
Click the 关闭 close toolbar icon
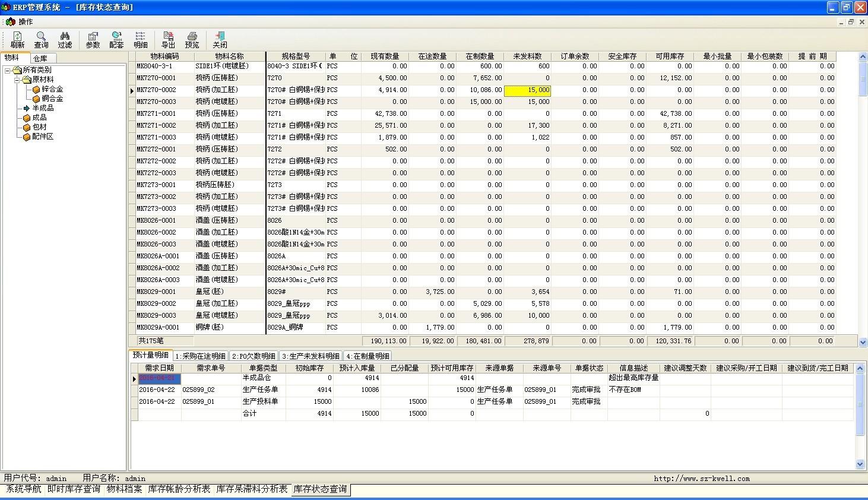(220, 40)
